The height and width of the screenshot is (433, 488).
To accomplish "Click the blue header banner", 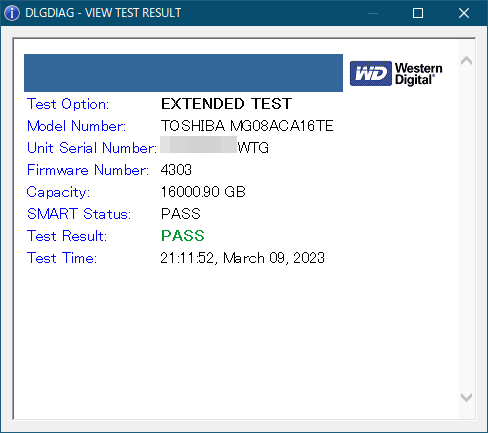I will 183,73.
